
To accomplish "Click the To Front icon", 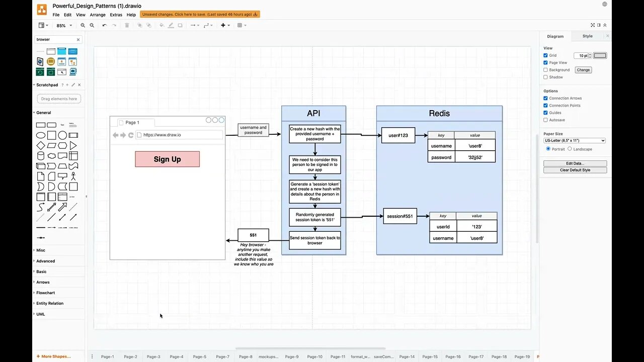I will (x=139, y=25).
